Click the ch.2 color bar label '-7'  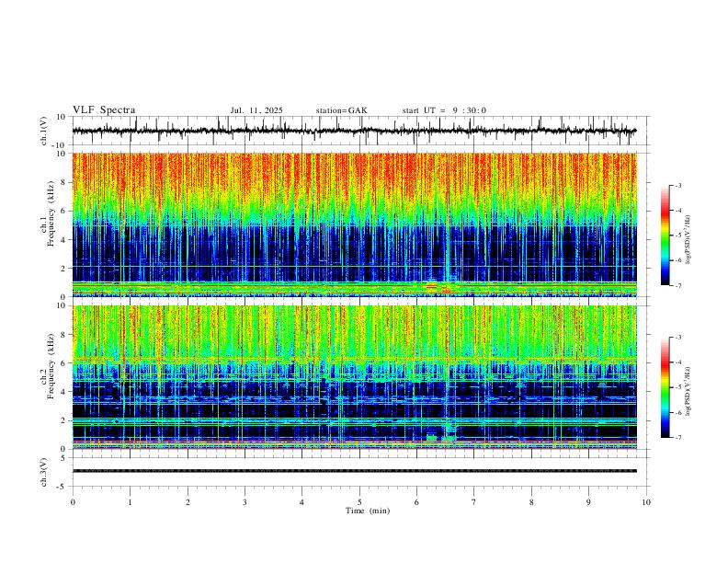(x=677, y=438)
